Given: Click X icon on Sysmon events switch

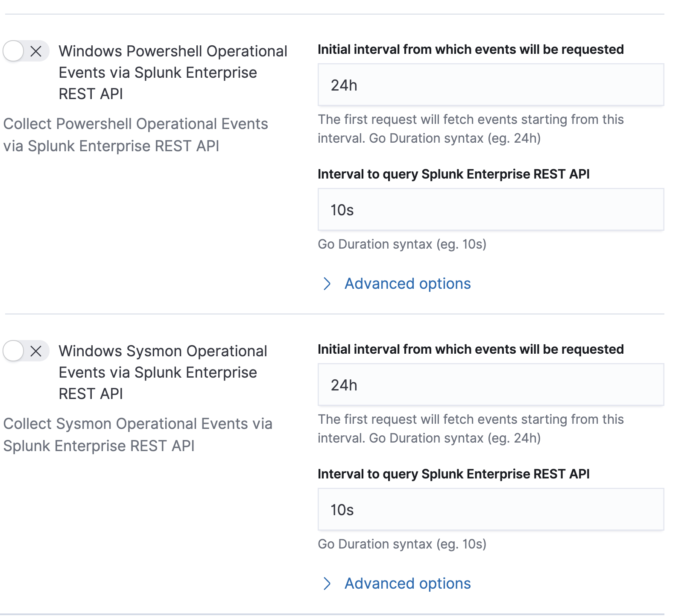Looking at the screenshot, I should point(36,352).
